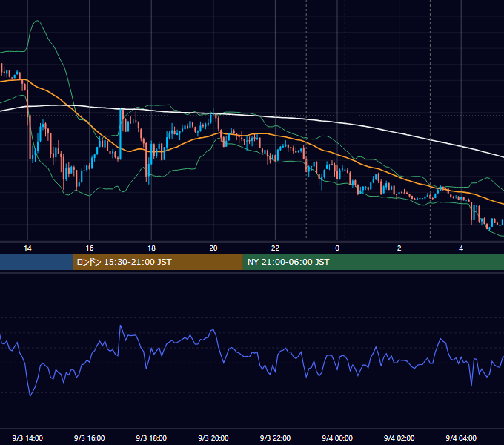
Task: Click the hour label 16 on price chart axis
Action: [90, 248]
